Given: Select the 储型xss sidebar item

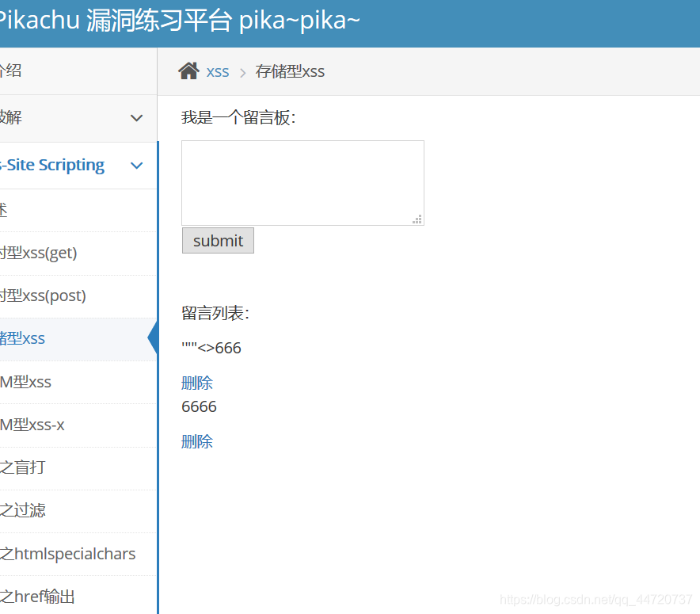Looking at the screenshot, I should point(22,339).
